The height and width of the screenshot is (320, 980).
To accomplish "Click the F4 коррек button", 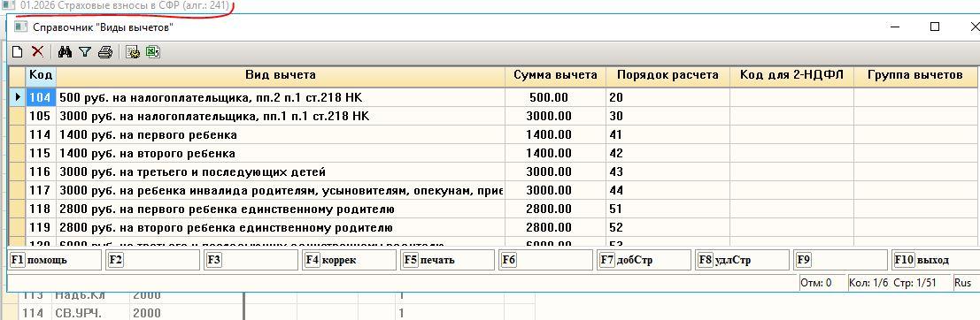I will pyautogui.click(x=350, y=260).
